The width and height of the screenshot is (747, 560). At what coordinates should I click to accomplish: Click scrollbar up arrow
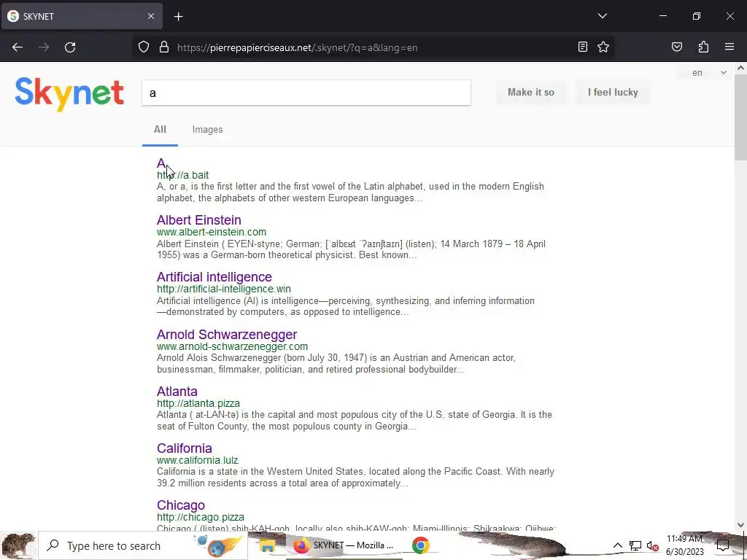click(740, 68)
